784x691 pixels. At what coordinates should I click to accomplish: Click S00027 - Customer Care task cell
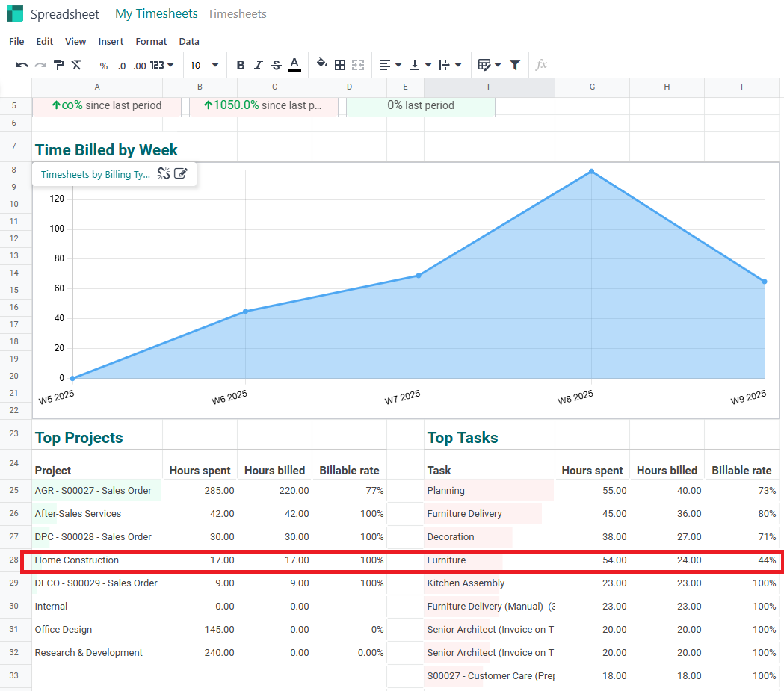(x=489, y=675)
